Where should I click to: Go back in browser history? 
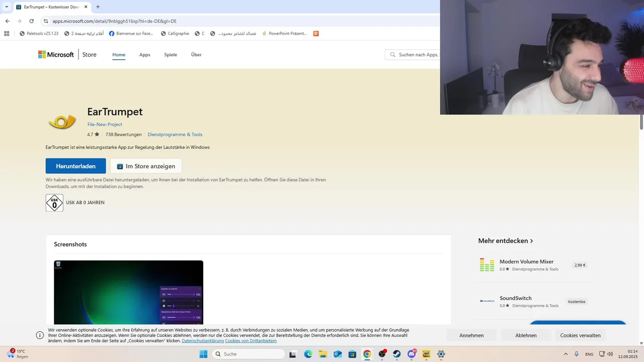[7, 21]
